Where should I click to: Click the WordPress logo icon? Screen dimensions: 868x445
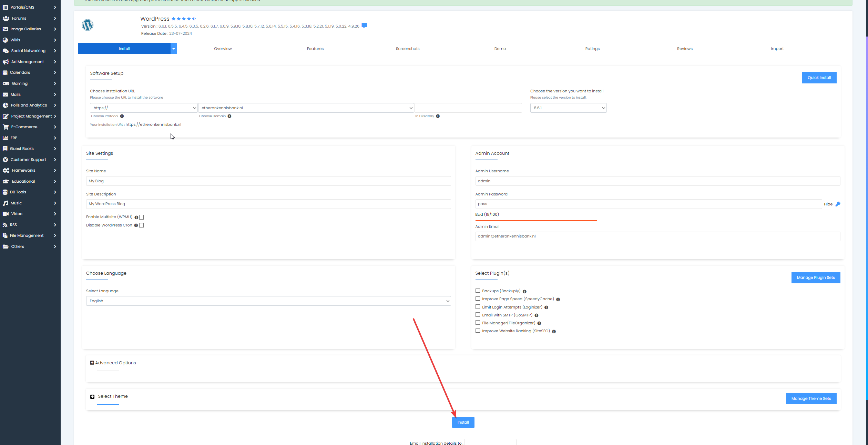pyautogui.click(x=88, y=25)
